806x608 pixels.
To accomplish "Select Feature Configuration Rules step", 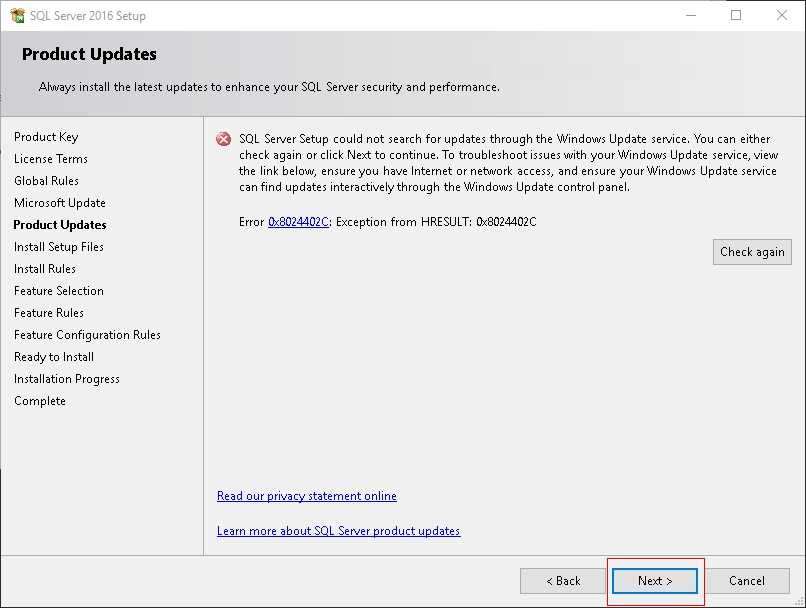I will tap(87, 335).
